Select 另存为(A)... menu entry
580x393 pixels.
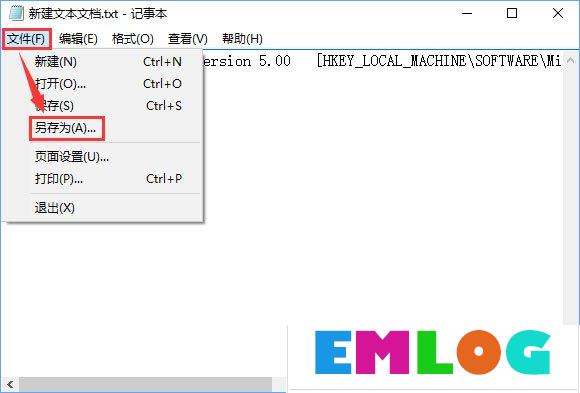pyautogui.click(x=104, y=128)
